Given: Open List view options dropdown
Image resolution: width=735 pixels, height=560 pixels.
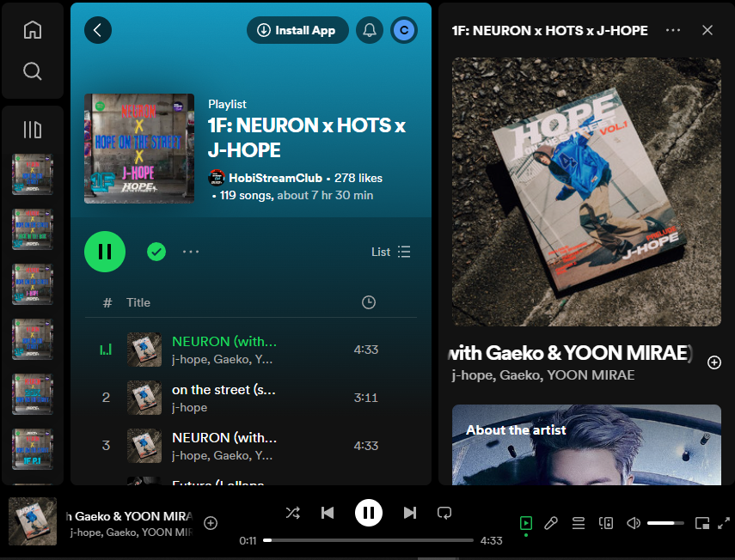Looking at the screenshot, I should [391, 252].
